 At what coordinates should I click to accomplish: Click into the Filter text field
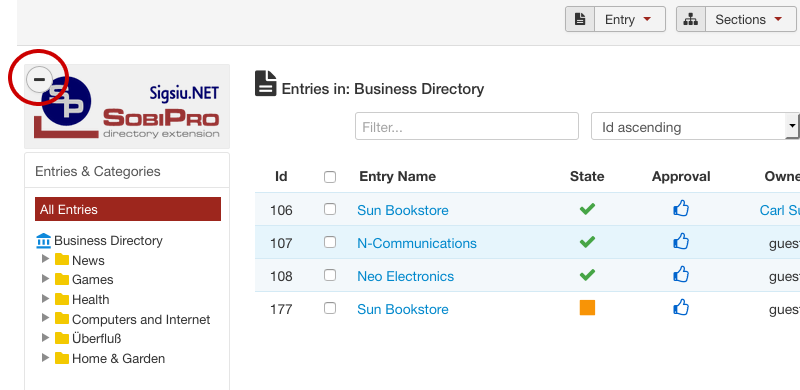[467, 126]
